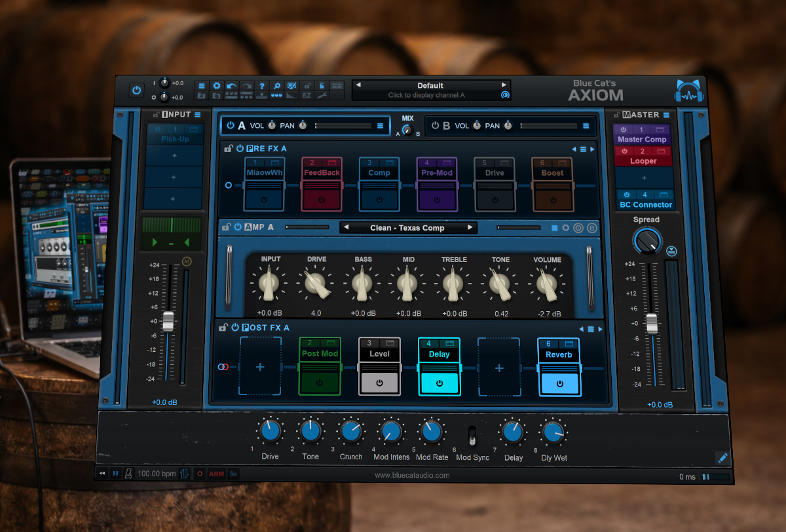Go to previous preset before Default
This screenshot has width=786, height=532.
(358, 85)
